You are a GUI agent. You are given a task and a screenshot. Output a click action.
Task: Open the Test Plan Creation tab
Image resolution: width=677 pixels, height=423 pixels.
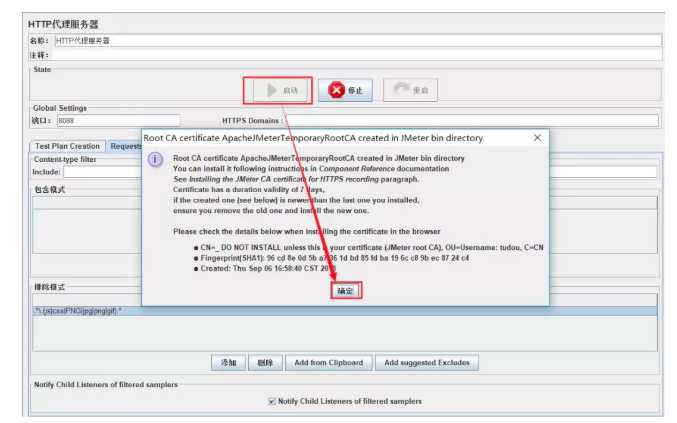pyautogui.click(x=67, y=146)
